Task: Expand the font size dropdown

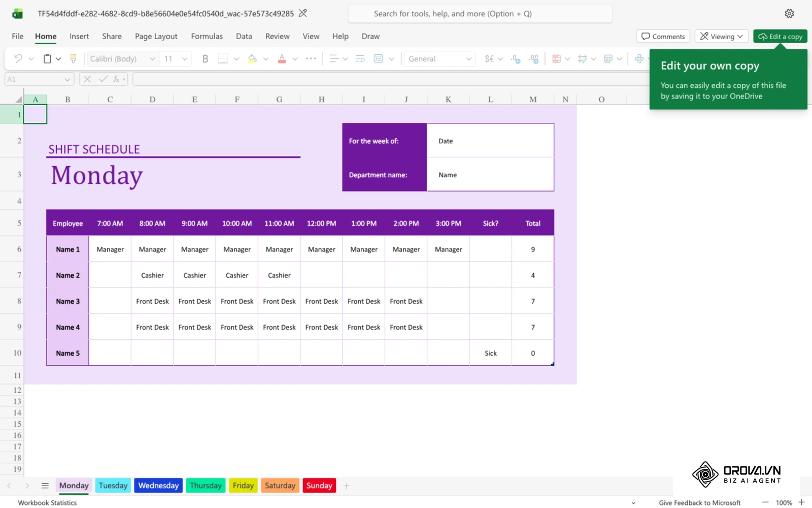Action: click(185, 59)
